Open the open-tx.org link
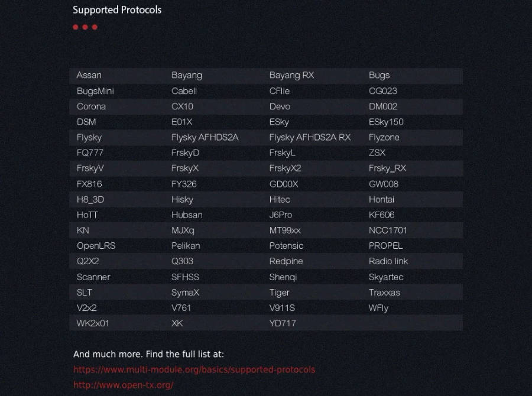Screen dimensions: 532x396 click(x=123, y=385)
